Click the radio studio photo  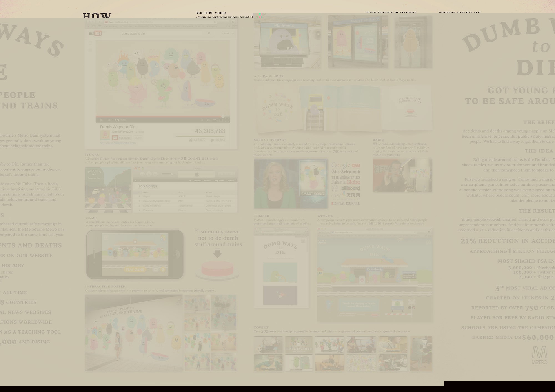tap(402, 175)
